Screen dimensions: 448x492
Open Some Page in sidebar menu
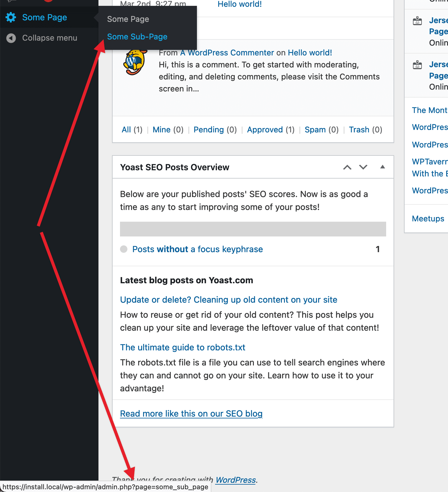pyautogui.click(x=45, y=18)
